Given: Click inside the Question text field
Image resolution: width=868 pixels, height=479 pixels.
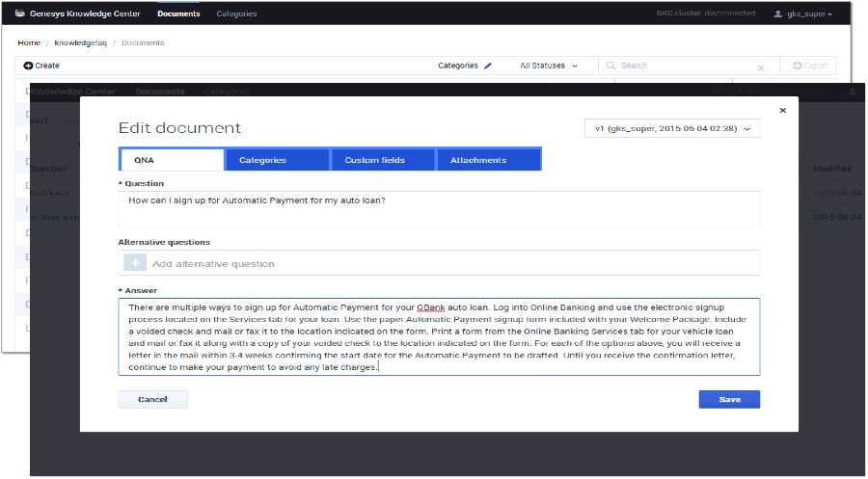Looking at the screenshot, I should click(x=439, y=208).
